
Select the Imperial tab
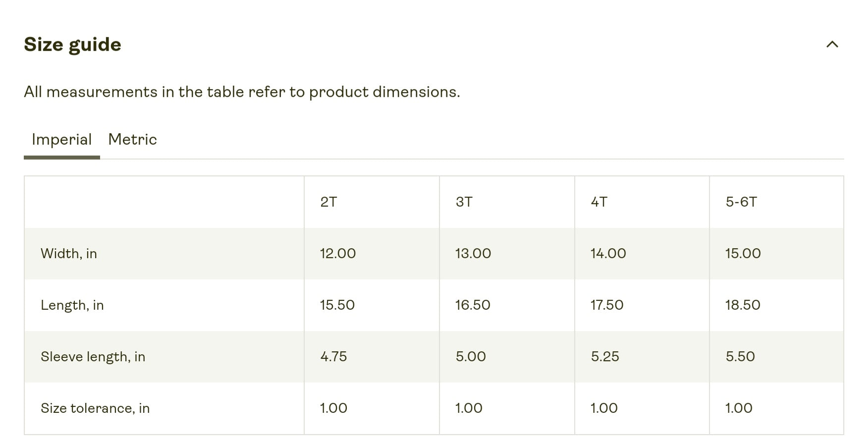pos(62,140)
